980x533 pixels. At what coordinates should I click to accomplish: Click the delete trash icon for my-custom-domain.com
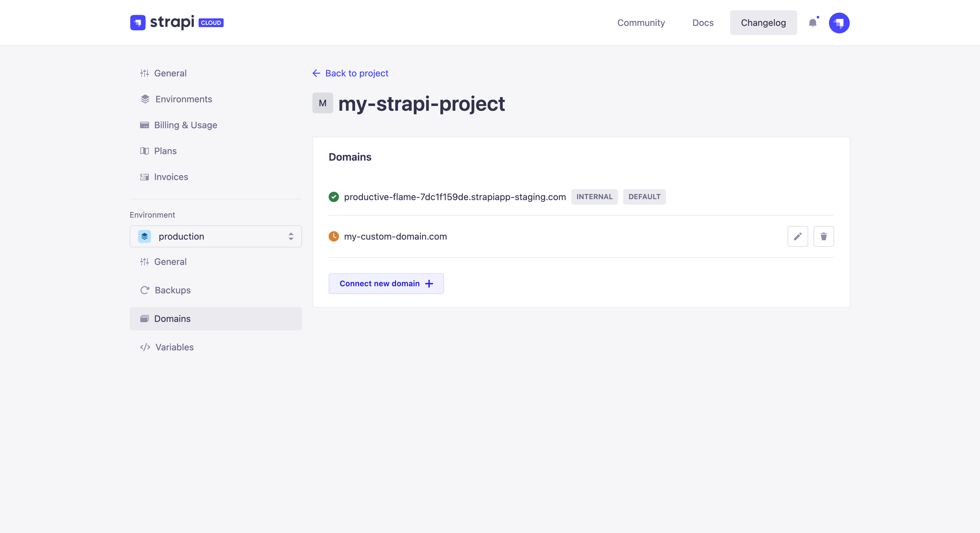point(823,236)
